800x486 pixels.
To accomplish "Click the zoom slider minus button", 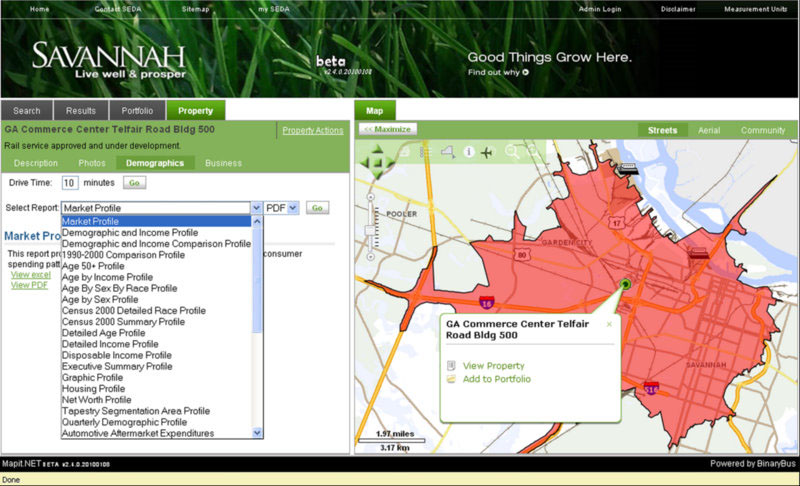I will pyautogui.click(x=371, y=257).
